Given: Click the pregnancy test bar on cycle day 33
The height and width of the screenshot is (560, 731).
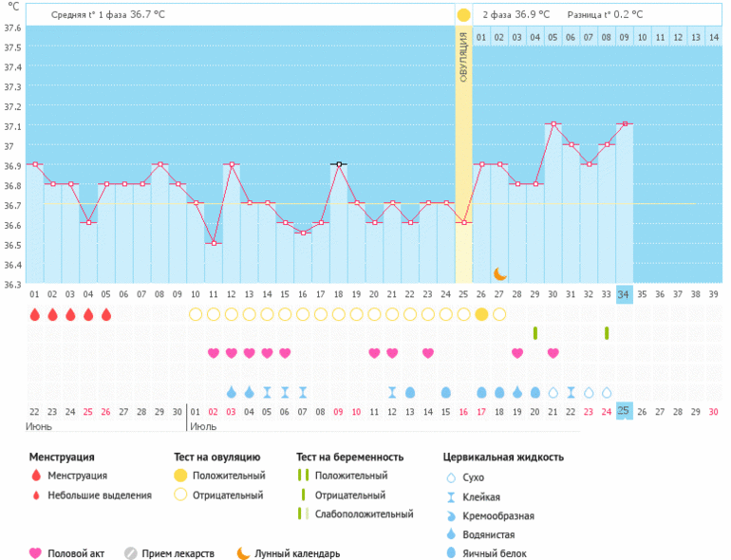Looking at the screenshot, I should [607, 333].
